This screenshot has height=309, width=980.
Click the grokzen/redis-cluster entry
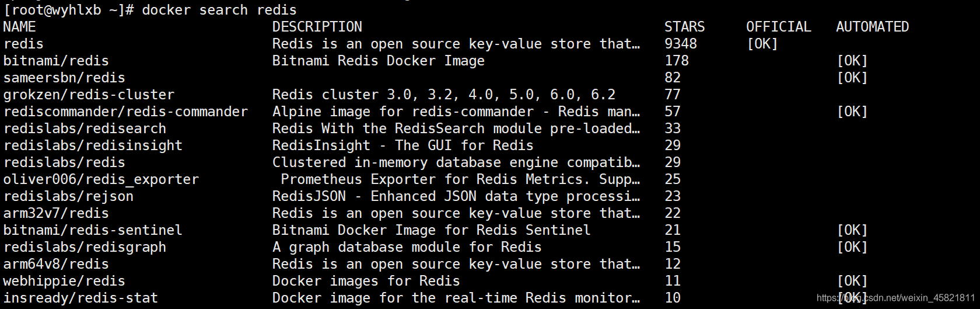coord(89,95)
